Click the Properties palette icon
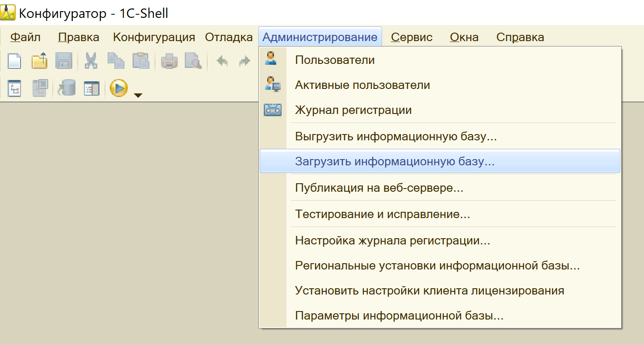 click(x=92, y=88)
